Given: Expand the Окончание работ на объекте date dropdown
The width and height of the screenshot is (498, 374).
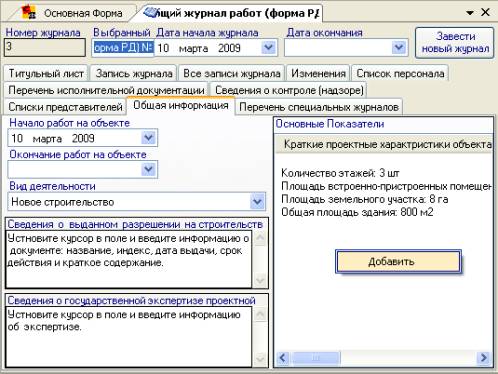Looking at the screenshot, I should tap(148, 169).
